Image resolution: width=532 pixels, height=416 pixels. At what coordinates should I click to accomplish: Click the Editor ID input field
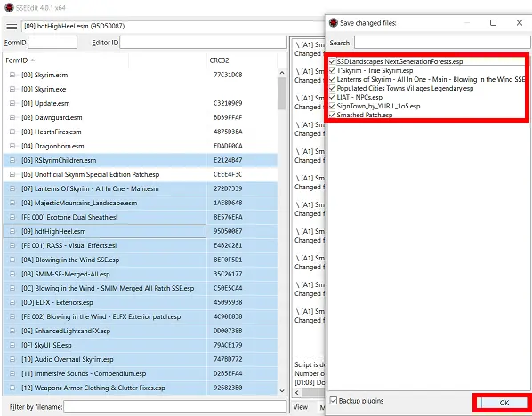(x=203, y=43)
